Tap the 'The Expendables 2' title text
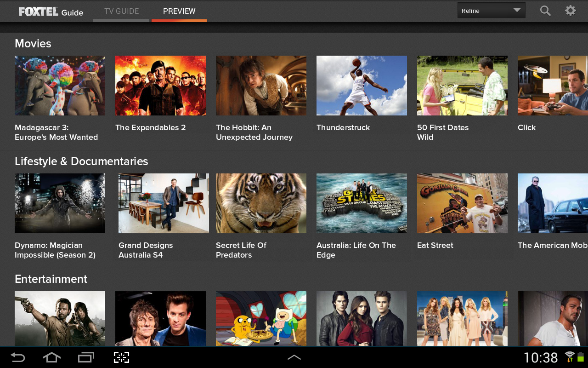Screen dimensions: 588x368 (151, 128)
